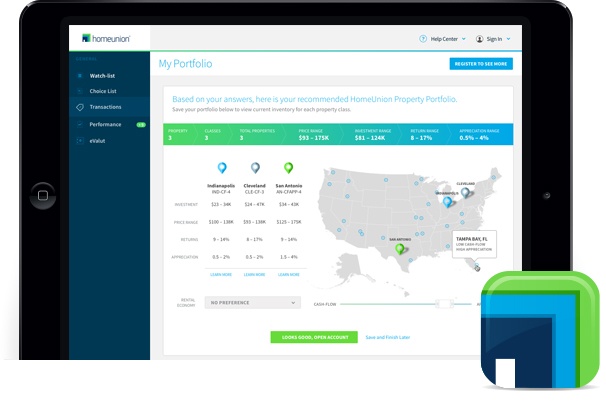Expand the Sign In dropdown chevron
The height and width of the screenshot is (402, 606).
(x=509, y=39)
